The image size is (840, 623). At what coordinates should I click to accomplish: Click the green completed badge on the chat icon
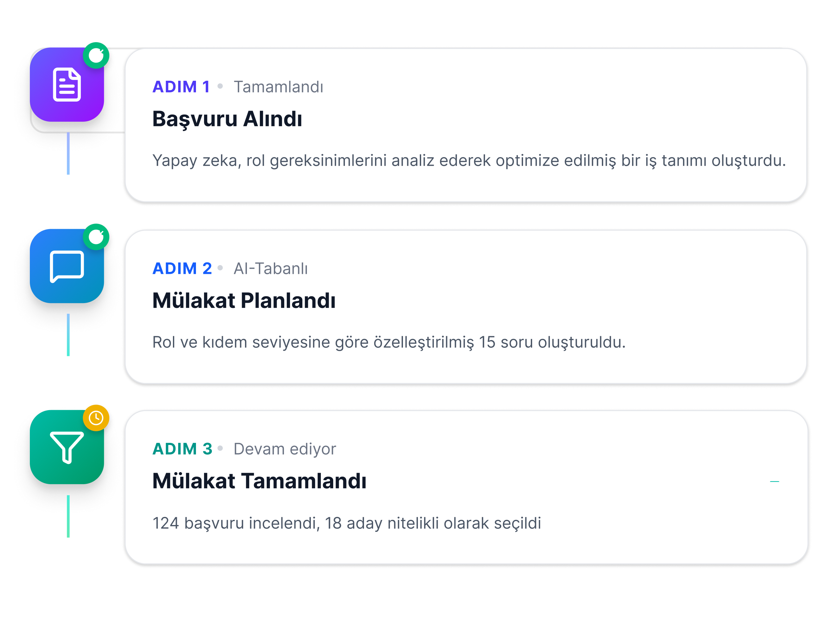[x=96, y=237]
